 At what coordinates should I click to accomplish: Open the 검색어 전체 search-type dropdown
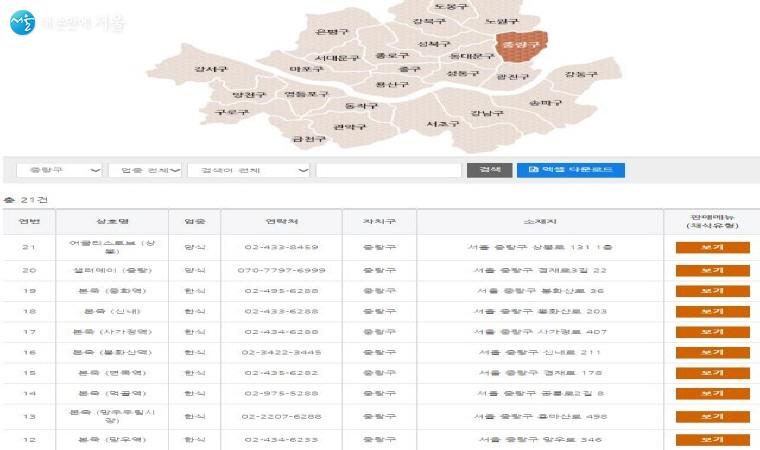pos(249,170)
